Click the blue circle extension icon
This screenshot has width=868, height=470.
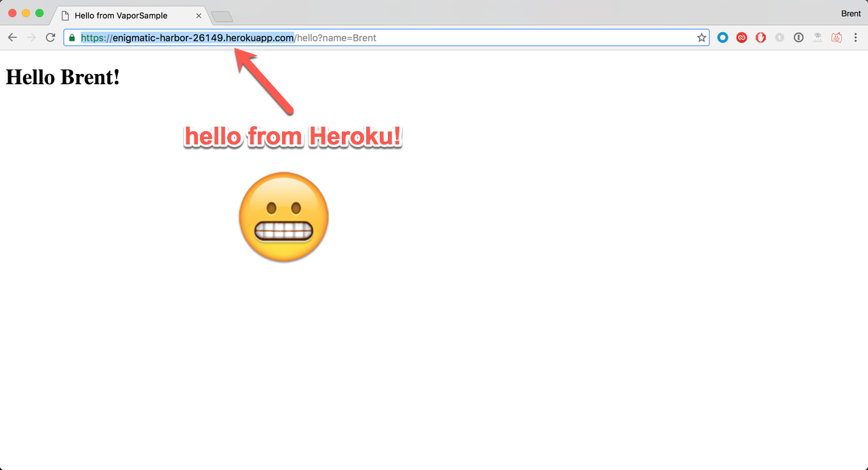pyautogui.click(x=722, y=37)
